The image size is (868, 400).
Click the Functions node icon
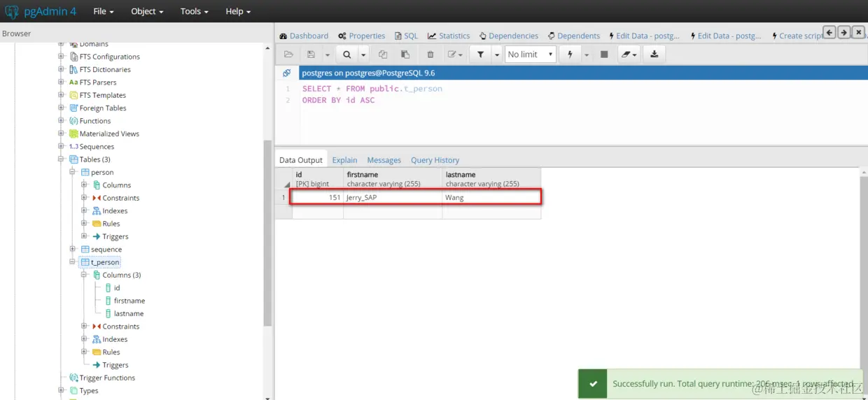click(73, 121)
